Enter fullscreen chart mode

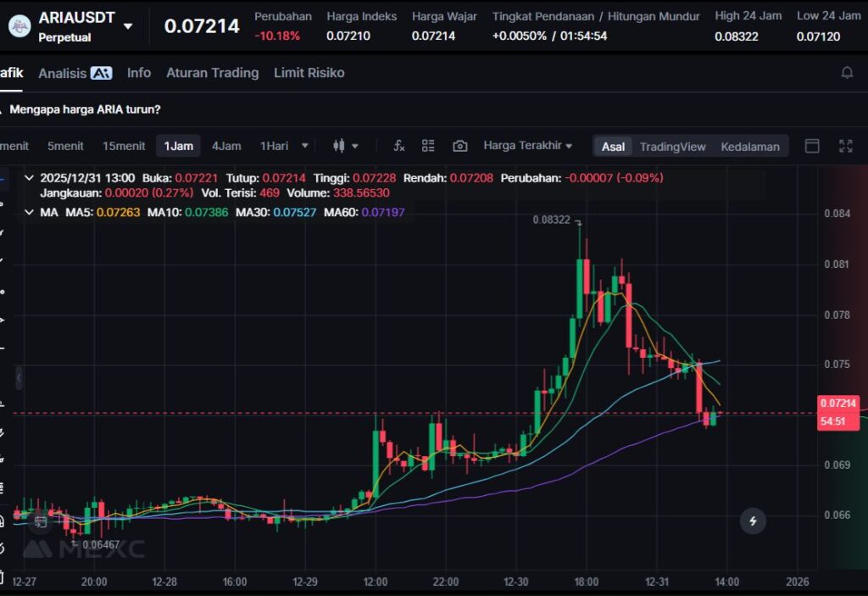(x=845, y=146)
